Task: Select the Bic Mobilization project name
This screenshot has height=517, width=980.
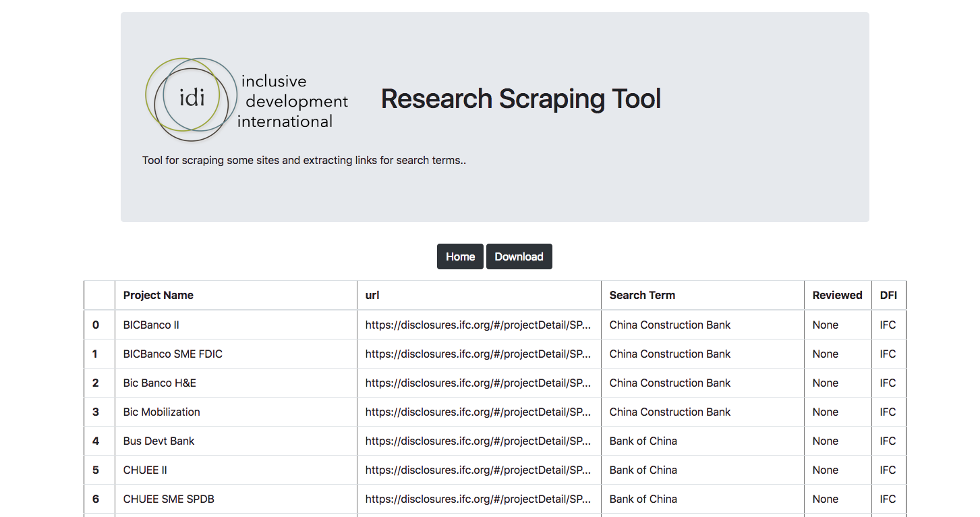Action: pos(162,412)
